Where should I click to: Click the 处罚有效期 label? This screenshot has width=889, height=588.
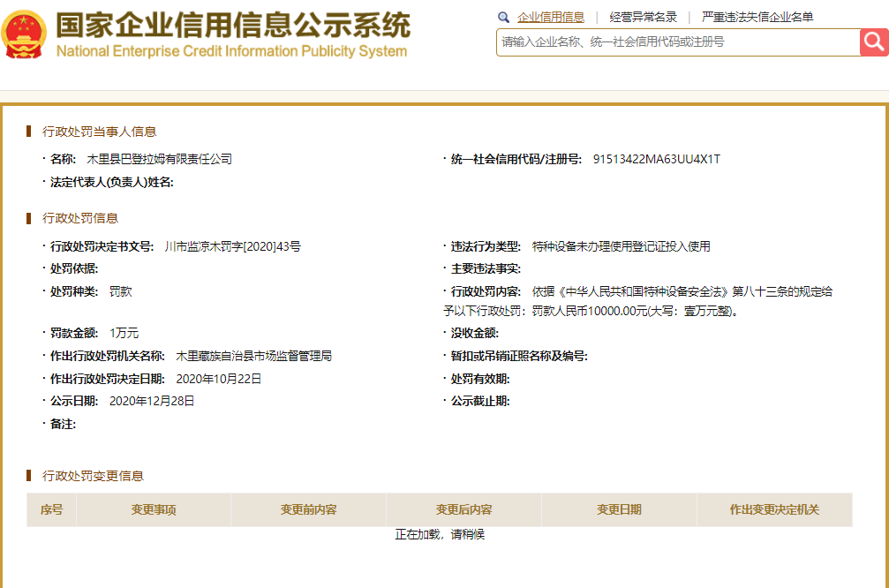(480, 379)
